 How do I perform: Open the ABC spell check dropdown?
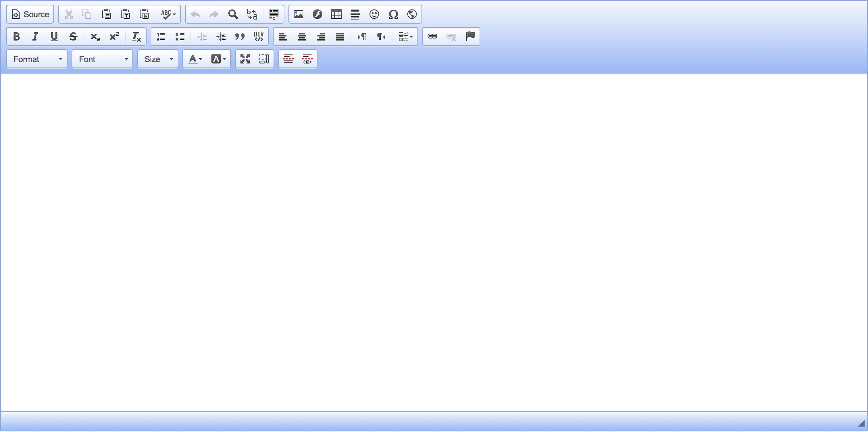[168, 14]
